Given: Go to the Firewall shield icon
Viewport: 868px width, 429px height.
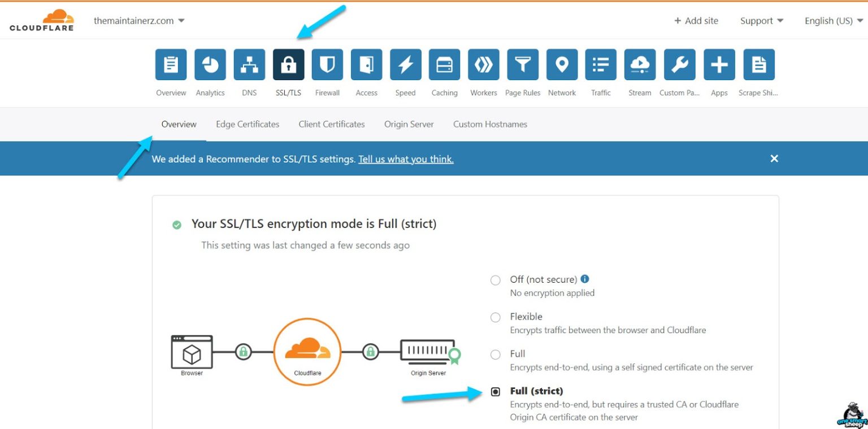Looking at the screenshot, I should pyautogui.click(x=327, y=65).
